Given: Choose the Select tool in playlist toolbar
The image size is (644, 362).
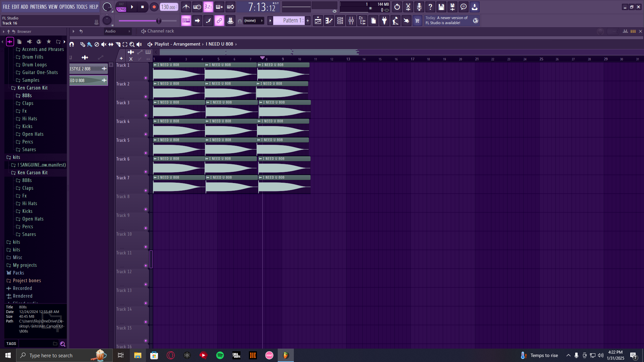Looking at the screenshot, I should (125, 44).
